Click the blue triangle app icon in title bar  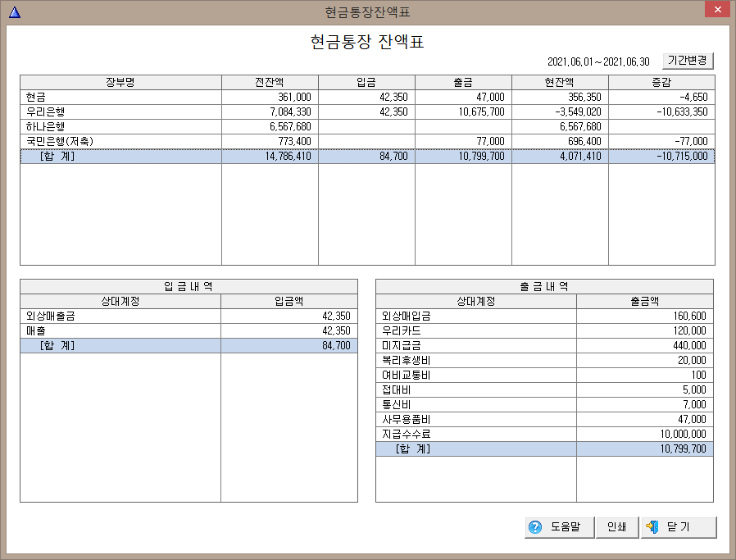pyautogui.click(x=15, y=11)
